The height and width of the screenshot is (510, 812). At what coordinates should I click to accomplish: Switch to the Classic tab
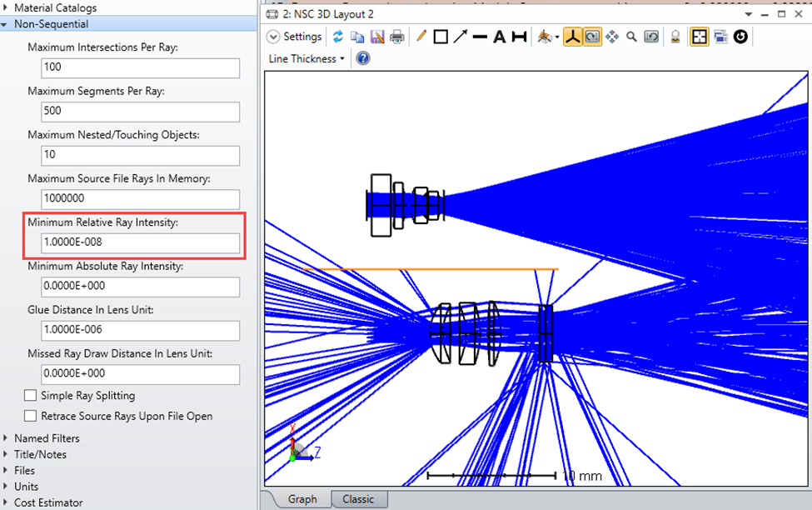coord(359,498)
